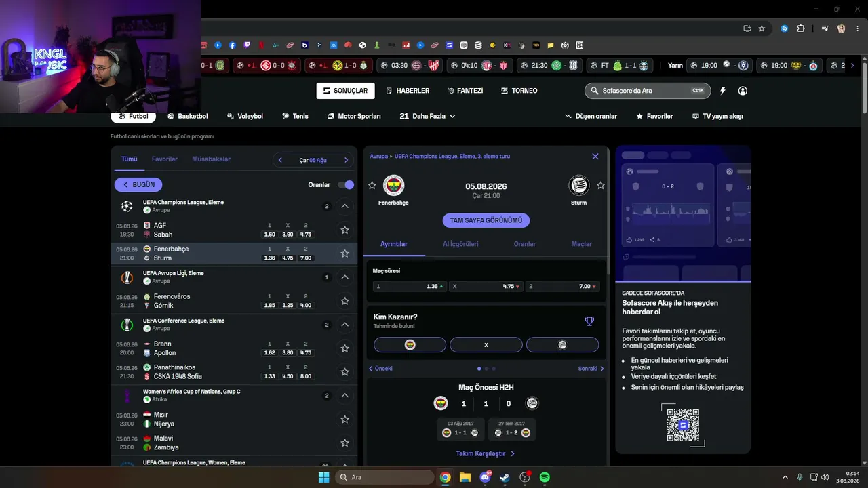Open the Chrome three-dot menu
868x488 pixels.
[856, 28]
